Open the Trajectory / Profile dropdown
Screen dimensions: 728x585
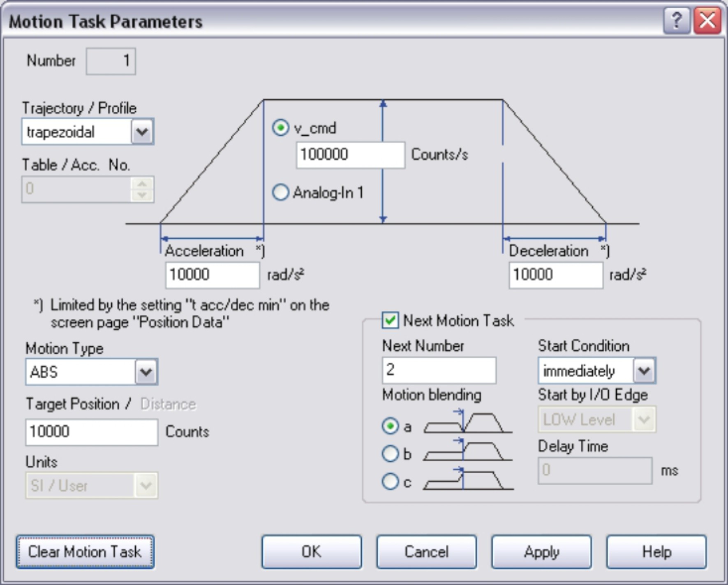[142, 132]
